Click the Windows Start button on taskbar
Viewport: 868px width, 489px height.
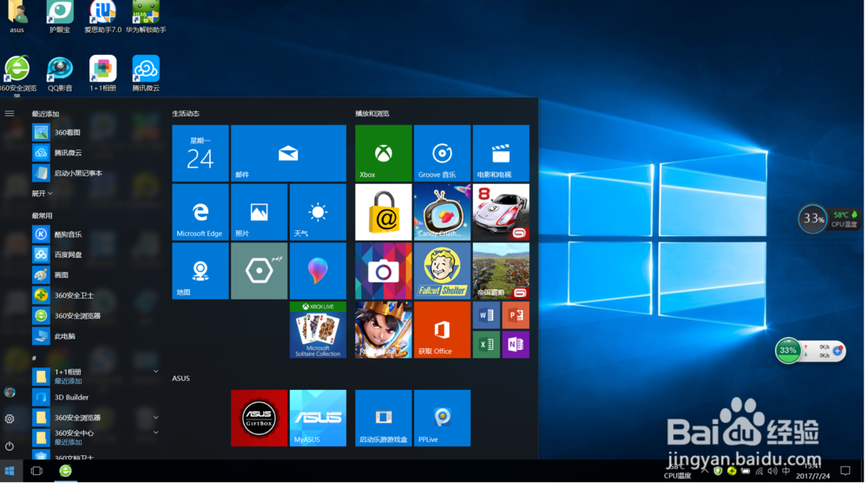click(10, 472)
